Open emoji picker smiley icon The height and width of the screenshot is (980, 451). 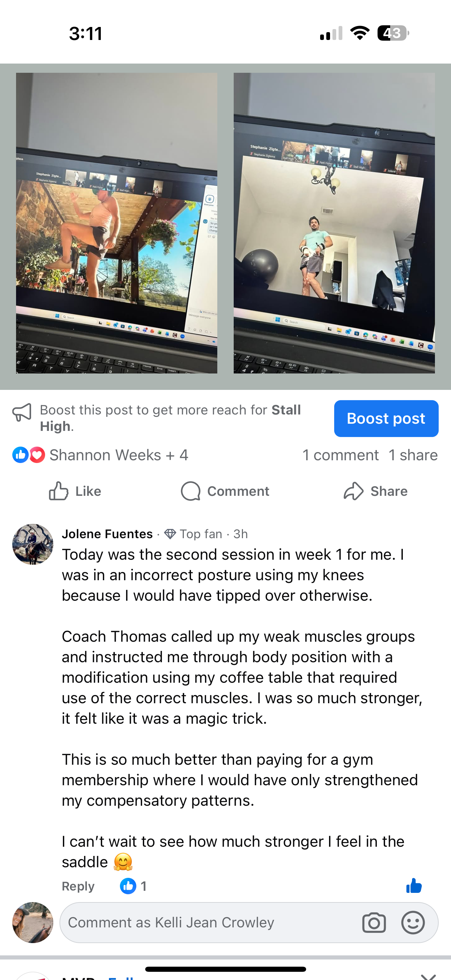pos(413,923)
